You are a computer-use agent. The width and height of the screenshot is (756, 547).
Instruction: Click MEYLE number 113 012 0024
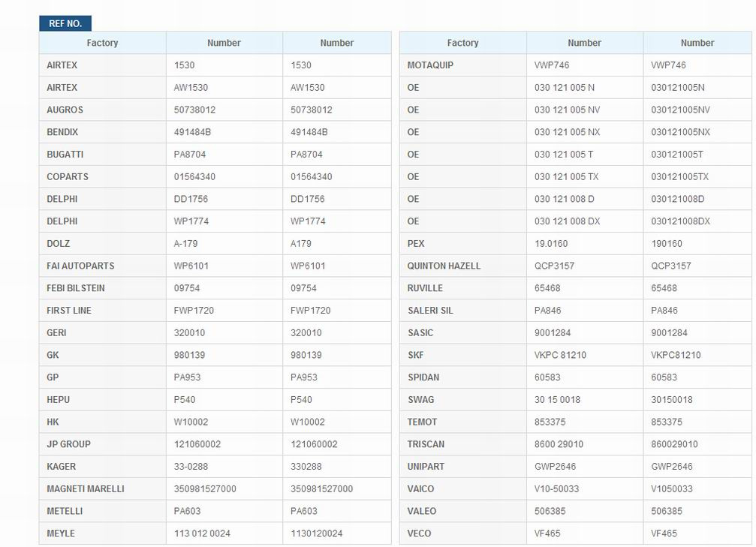pos(202,533)
